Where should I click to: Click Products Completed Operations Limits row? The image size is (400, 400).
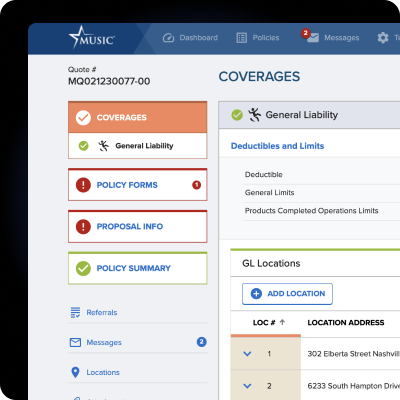pos(322,211)
